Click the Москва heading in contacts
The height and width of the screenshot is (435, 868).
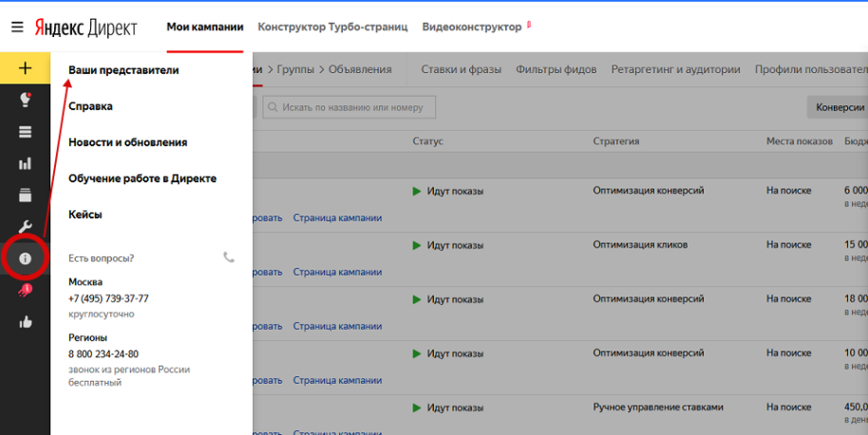pyautogui.click(x=85, y=282)
